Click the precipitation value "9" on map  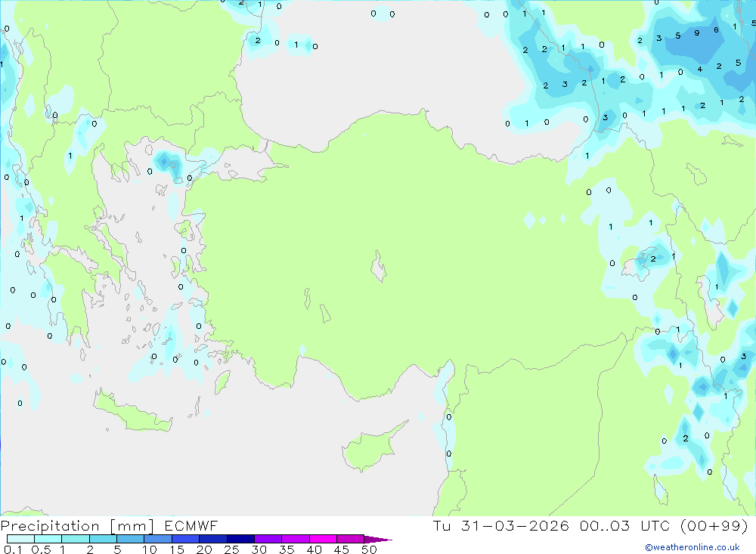pos(697,32)
